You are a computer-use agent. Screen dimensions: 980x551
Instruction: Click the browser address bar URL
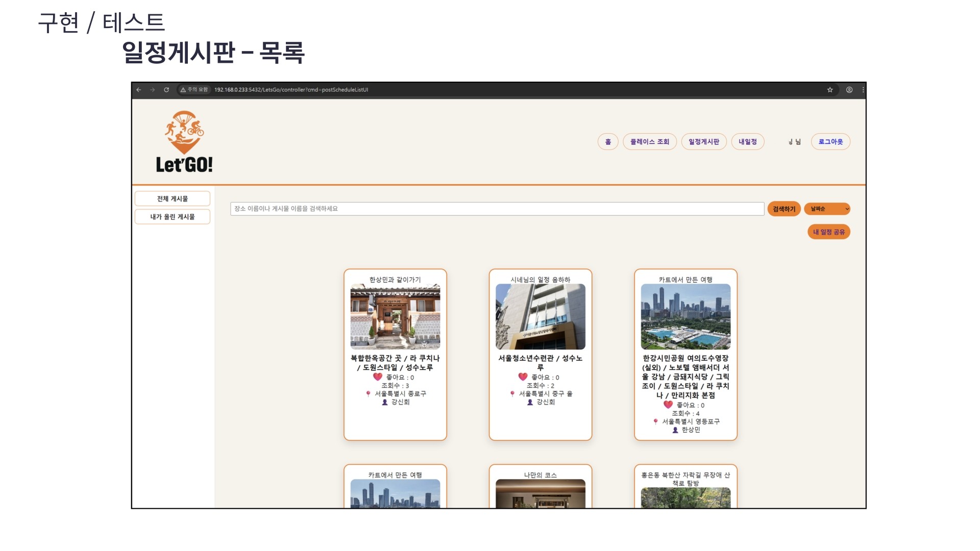tap(291, 90)
